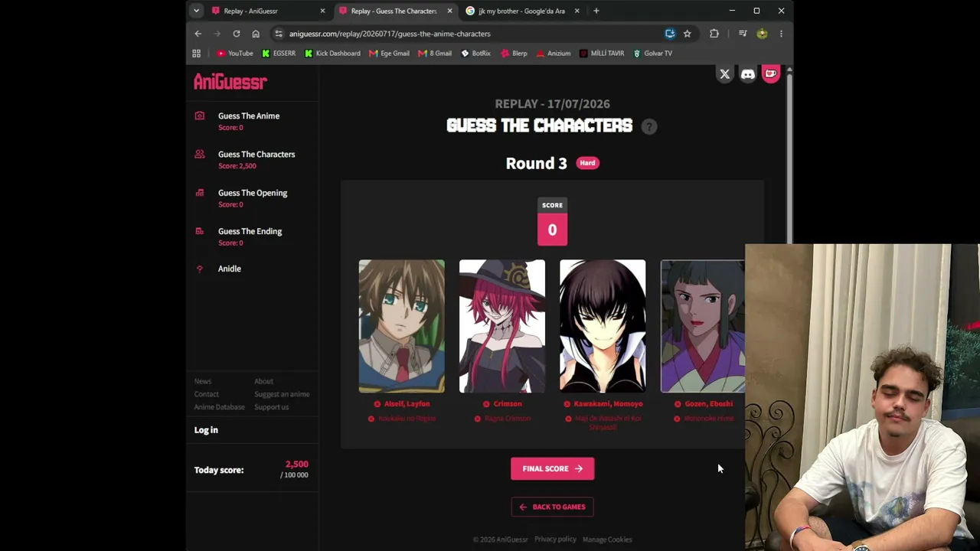
Task: Reload the page in the browser
Action: [x=237, y=34]
